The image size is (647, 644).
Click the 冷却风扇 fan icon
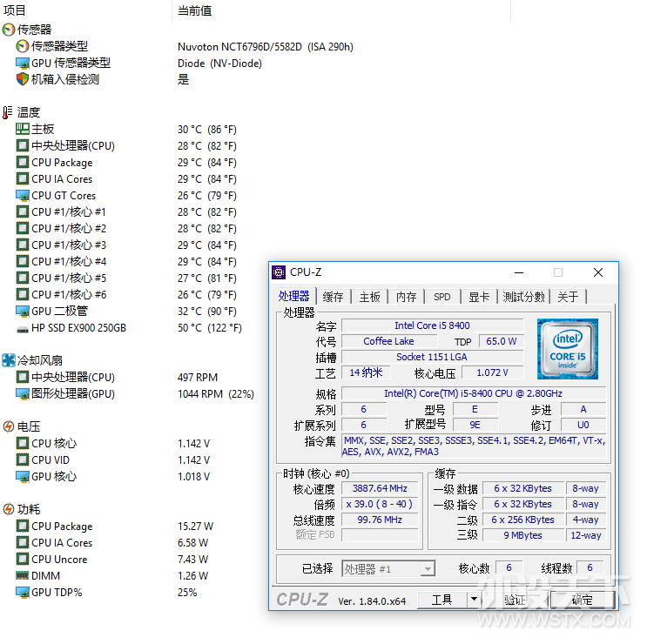(9, 360)
